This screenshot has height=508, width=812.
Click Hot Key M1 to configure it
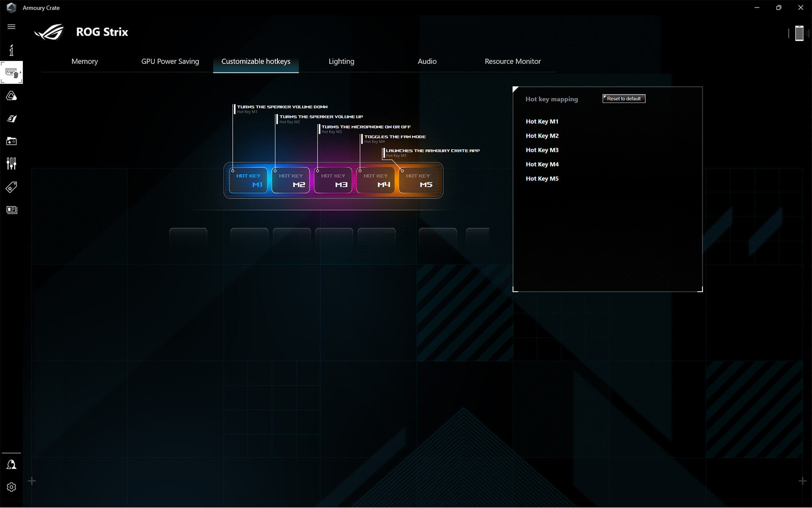pyautogui.click(x=542, y=121)
